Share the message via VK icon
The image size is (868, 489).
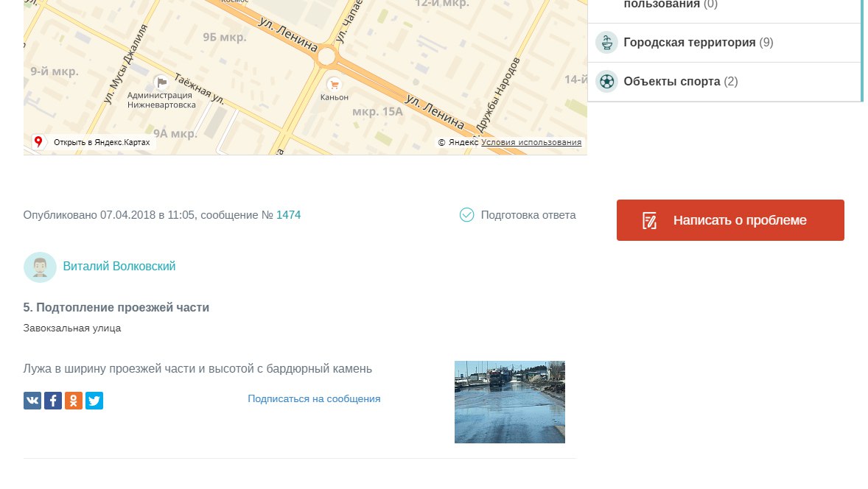32,401
